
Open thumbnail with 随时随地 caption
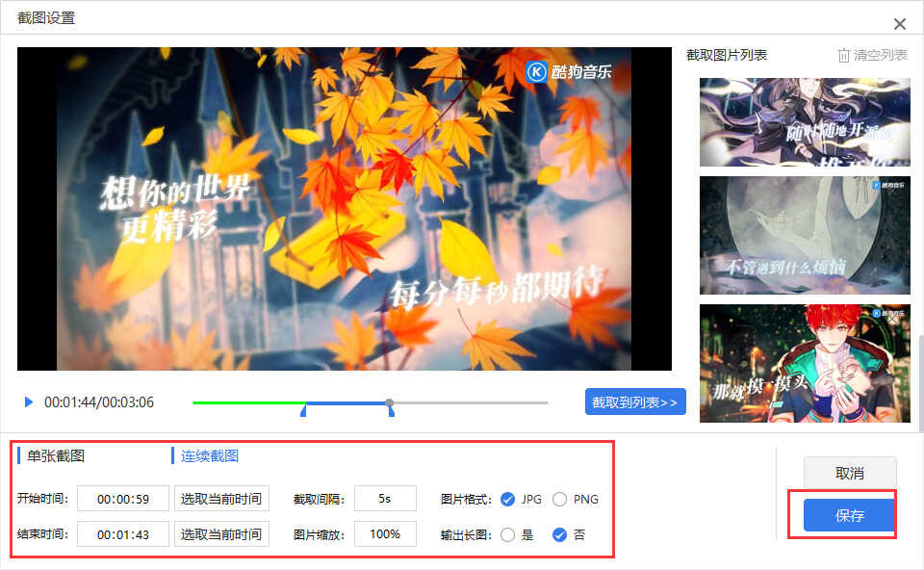pos(805,122)
